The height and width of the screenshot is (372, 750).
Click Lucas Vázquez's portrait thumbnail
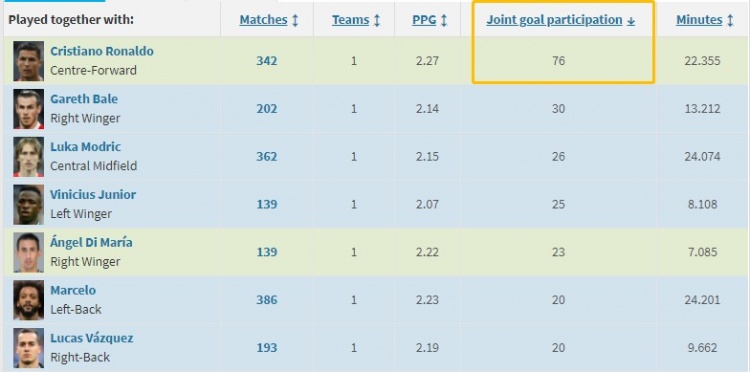[29, 348]
